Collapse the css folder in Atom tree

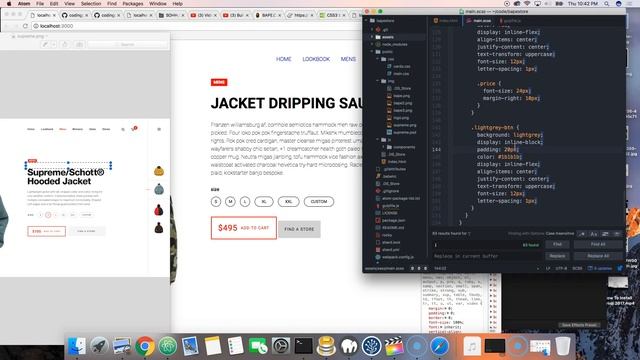pos(378,59)
